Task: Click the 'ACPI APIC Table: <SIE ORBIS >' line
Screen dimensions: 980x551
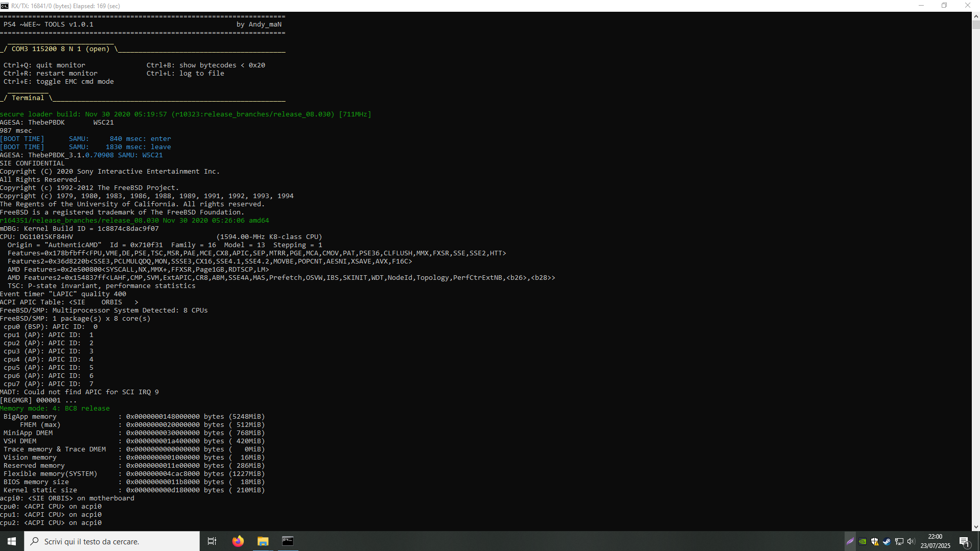Action: tap(69, 302)
